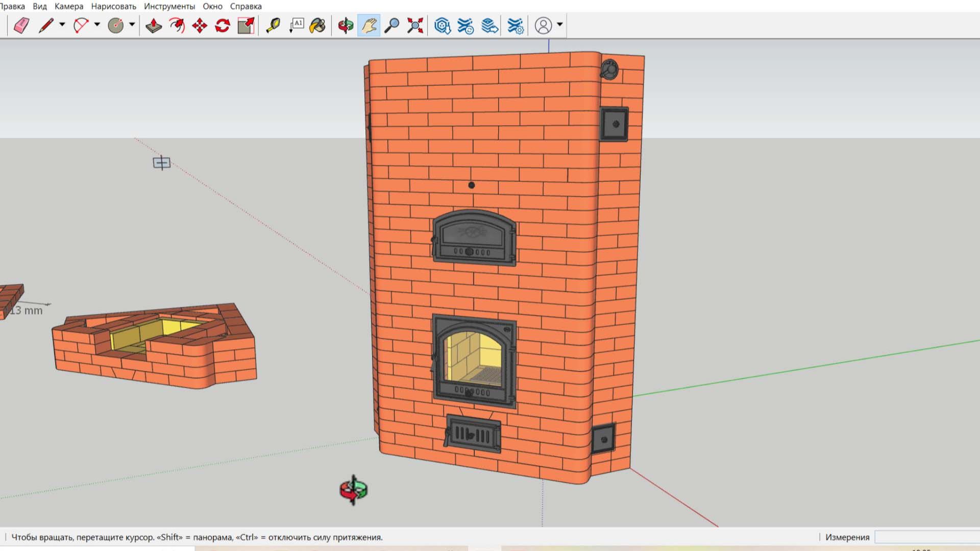Select the Rotate tool
Screen dimensions: 980x551
coord(223,25)
